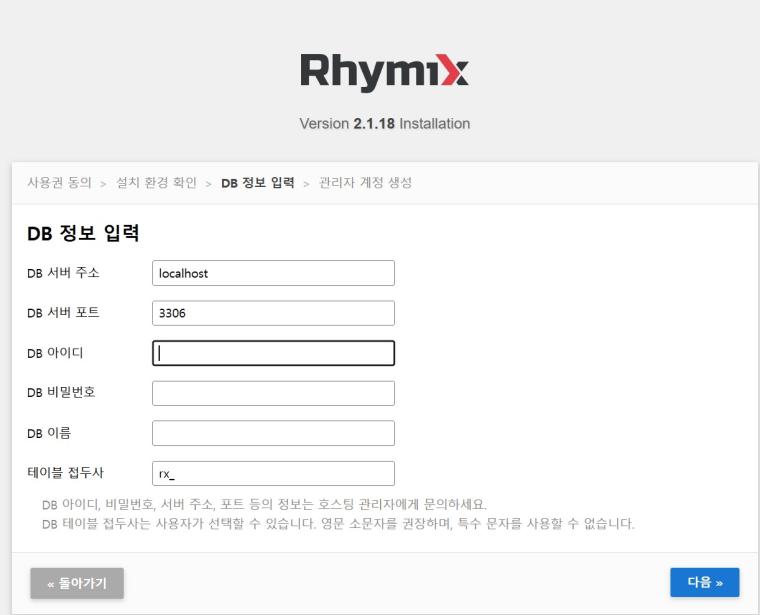Click the Version 2.1.18 Installation text
The image size is (760, 615).
384,124
